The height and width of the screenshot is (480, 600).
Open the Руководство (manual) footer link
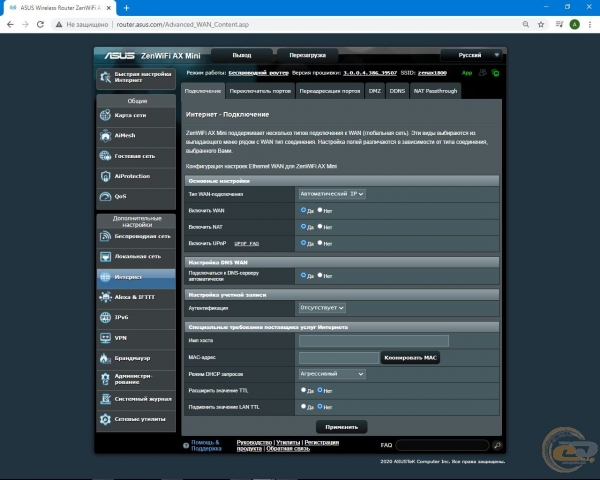tap(254, 442)
